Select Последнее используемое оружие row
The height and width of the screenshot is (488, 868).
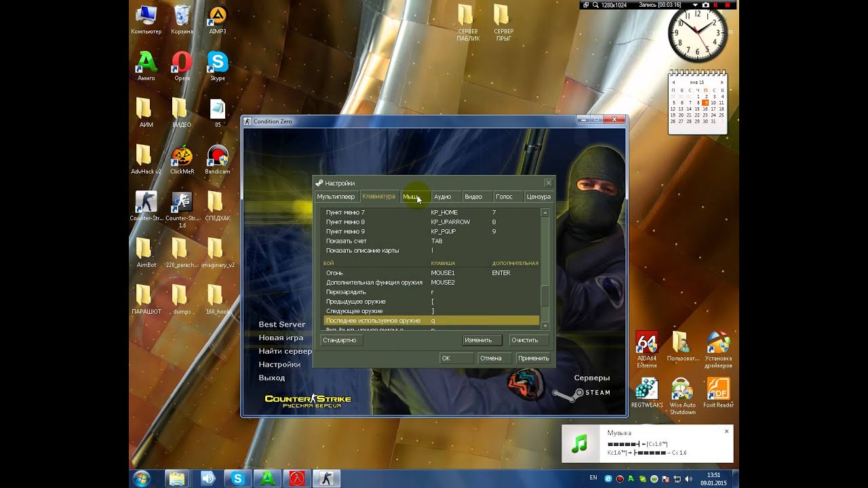[x=431, y=321]
